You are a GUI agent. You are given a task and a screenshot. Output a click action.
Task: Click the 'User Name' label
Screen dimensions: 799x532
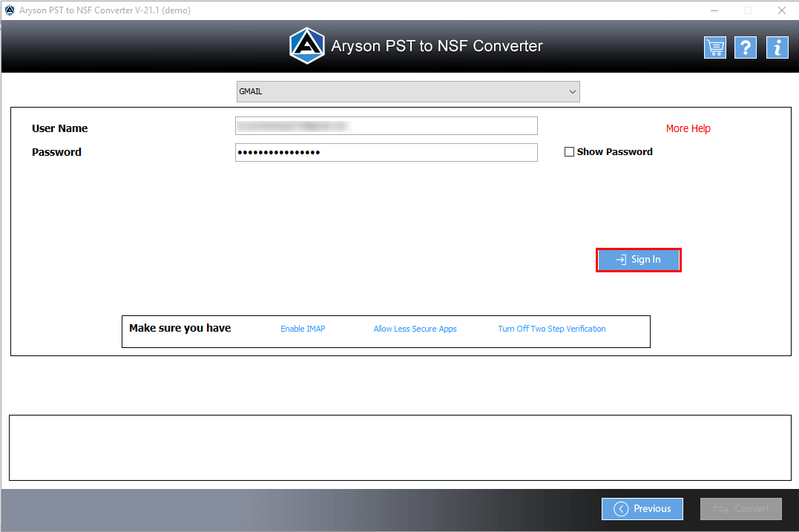59,128
